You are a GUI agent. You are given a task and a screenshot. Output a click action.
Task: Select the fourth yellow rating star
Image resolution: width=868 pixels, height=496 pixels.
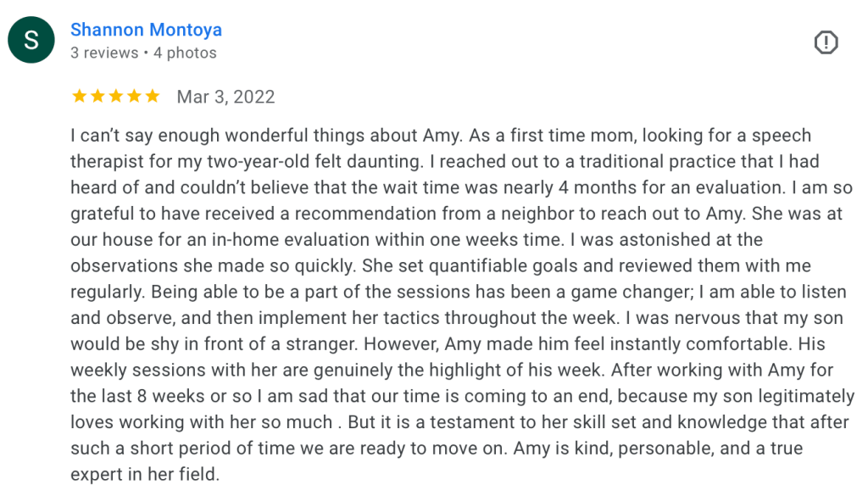134,97
